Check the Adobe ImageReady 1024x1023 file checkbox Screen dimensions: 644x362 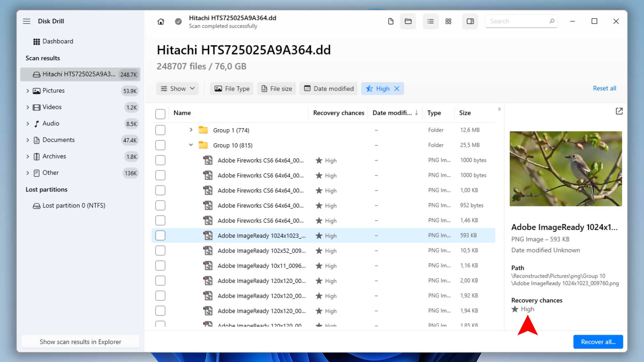[160, 236]
